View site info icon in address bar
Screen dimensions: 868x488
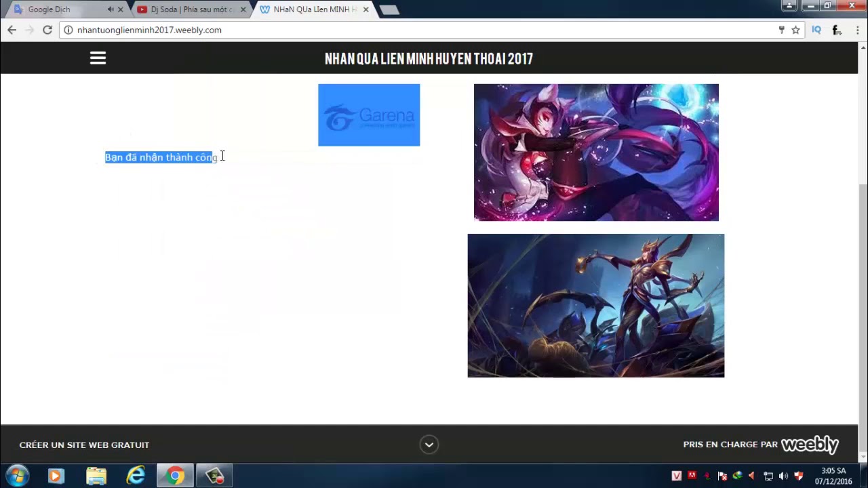(68, 30)
